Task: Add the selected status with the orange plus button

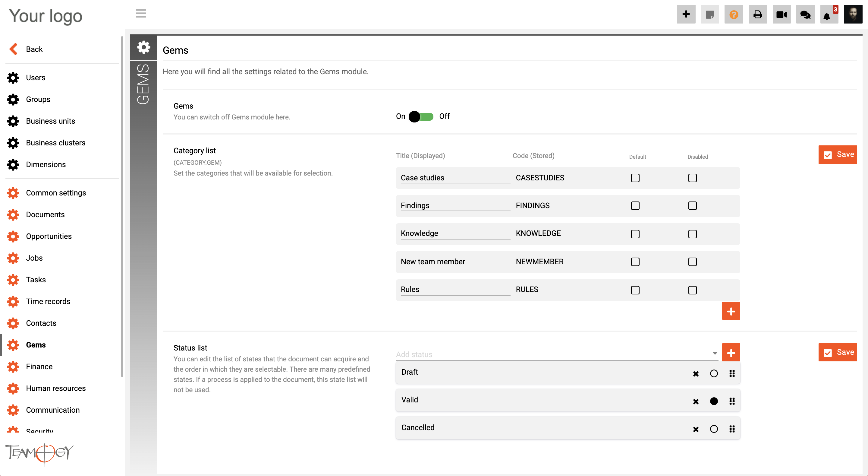Action: point(731,353)
